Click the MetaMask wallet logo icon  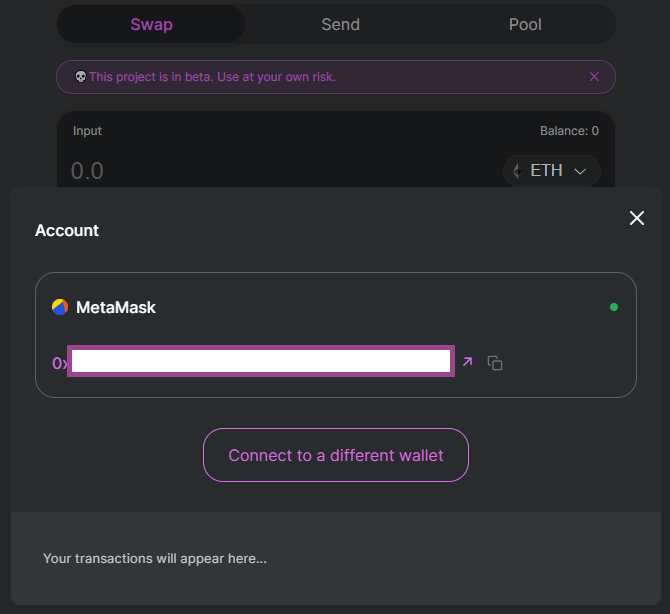coord(60,307)
